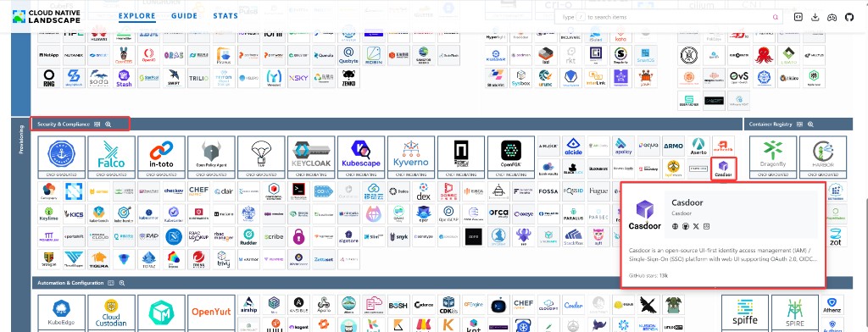868x332 pixels.
Task: Open the Kubescape project card
Action: pyautogui.click(x=361, y=158)
